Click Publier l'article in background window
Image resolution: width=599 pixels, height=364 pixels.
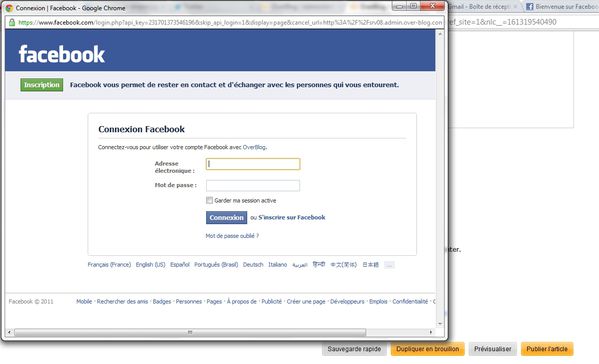(x=547, y=349)
